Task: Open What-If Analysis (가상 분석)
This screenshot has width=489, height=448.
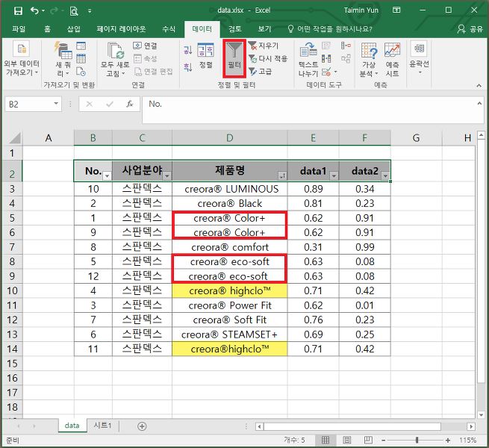Action: [369, 59]
